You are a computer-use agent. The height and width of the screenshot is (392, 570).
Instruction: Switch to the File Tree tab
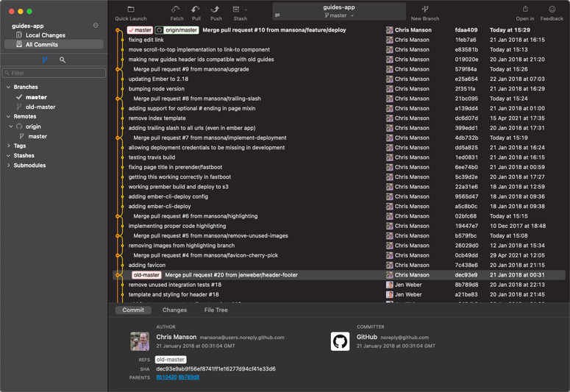216,310
